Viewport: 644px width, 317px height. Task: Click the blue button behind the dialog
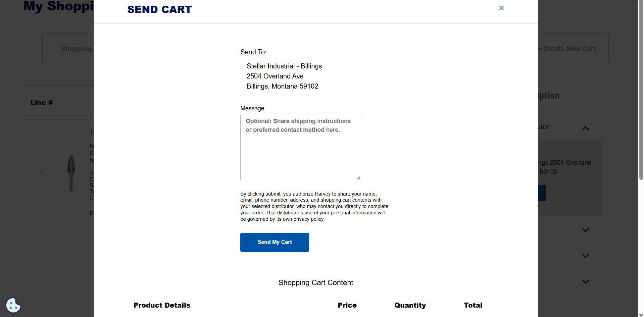point(542,193)
